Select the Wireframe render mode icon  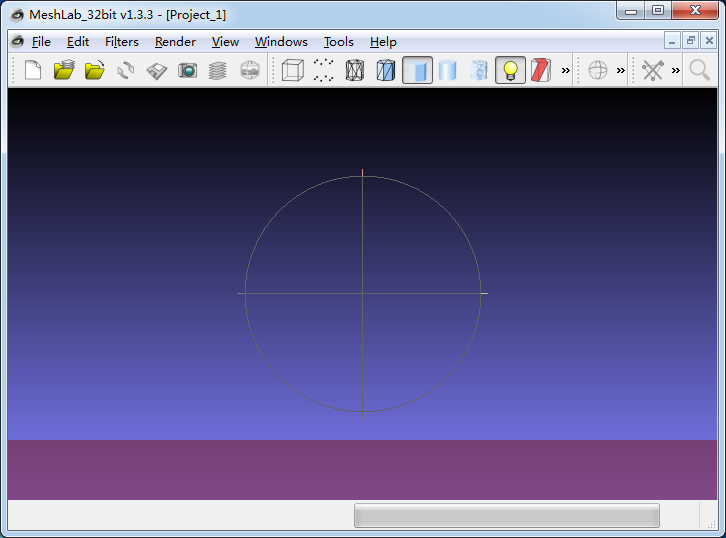[355, 70]
